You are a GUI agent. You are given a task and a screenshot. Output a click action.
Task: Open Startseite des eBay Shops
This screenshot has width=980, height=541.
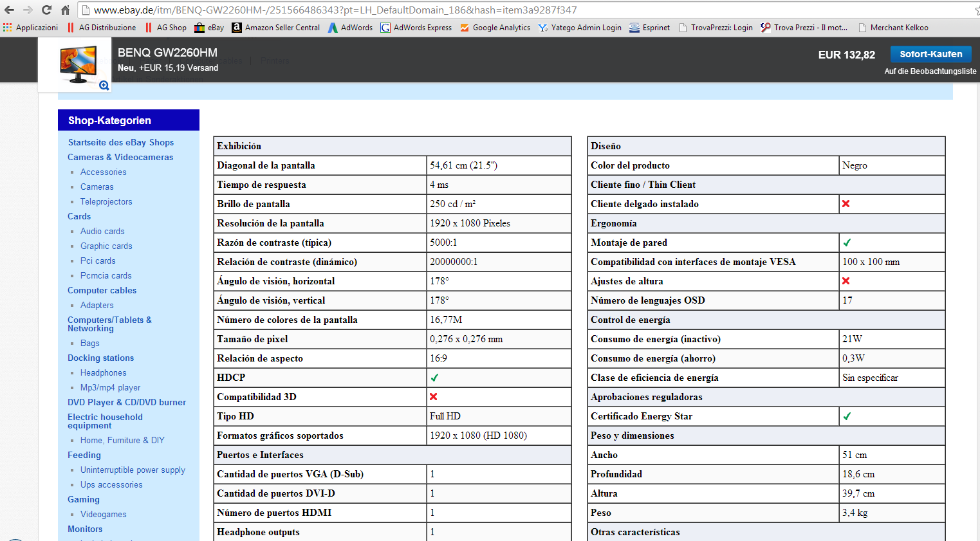[x=121, y=142]
